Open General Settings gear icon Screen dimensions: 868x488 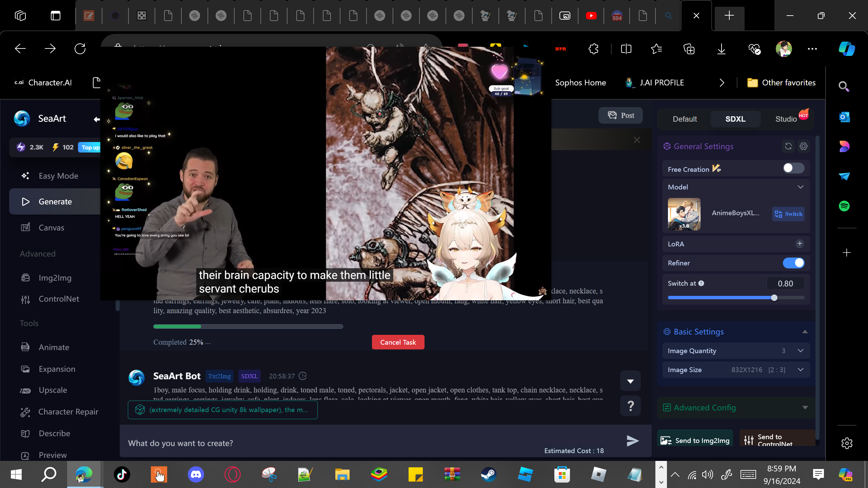pos(804,146)
